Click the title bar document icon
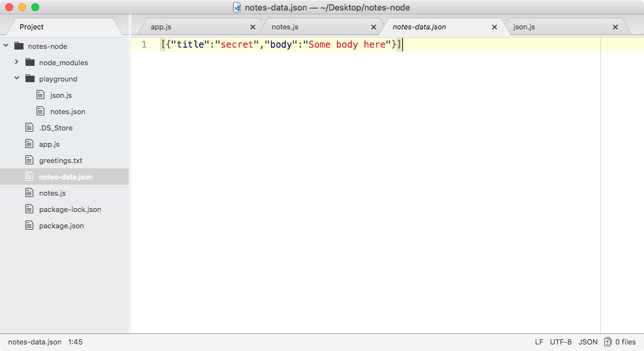 (237, 7)
